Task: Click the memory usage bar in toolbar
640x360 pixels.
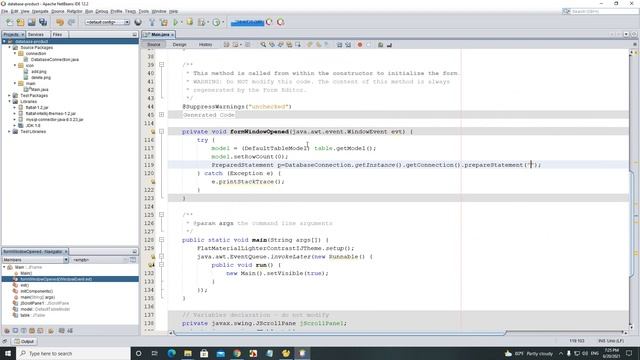Action: tap(247, 22)
